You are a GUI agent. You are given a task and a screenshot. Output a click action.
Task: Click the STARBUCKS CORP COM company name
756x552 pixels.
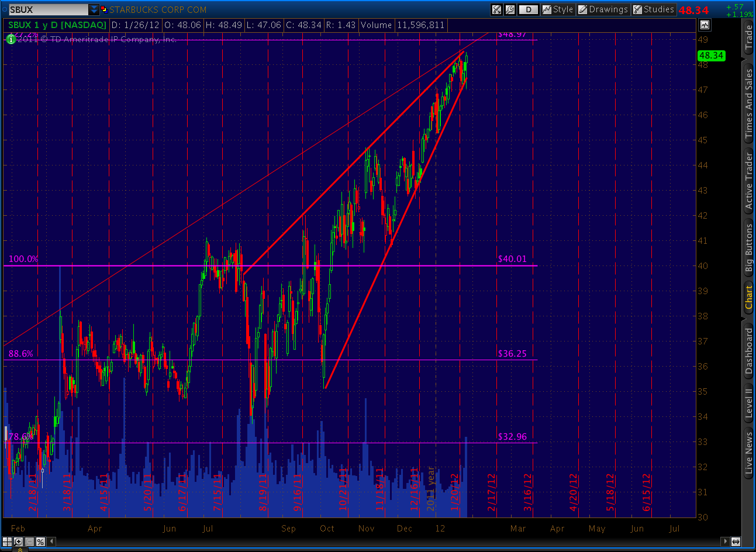[x=158, y=9]
